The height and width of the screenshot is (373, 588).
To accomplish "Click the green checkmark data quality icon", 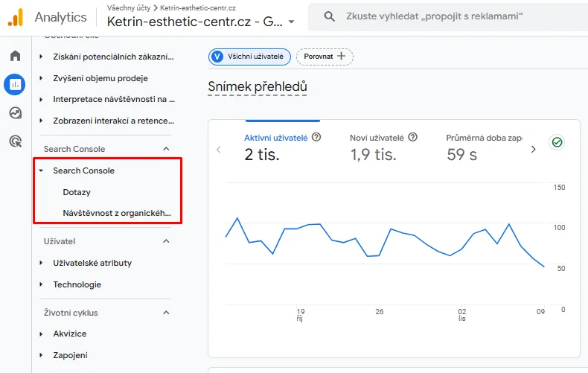I will pos(557,142).
